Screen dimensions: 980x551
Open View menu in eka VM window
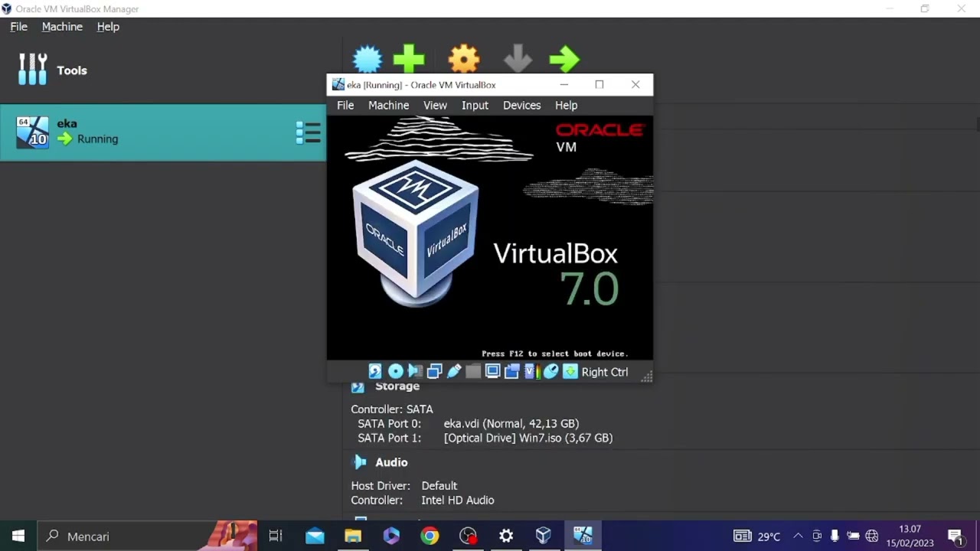click(436, 106)
